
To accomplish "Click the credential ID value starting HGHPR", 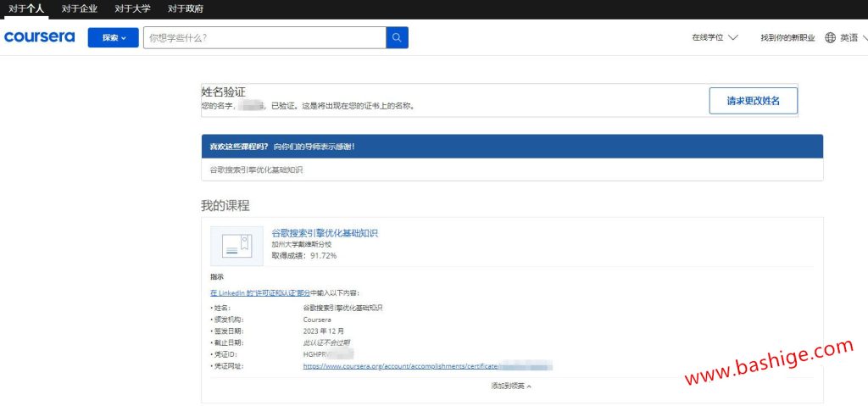I will tap(328, 354).
